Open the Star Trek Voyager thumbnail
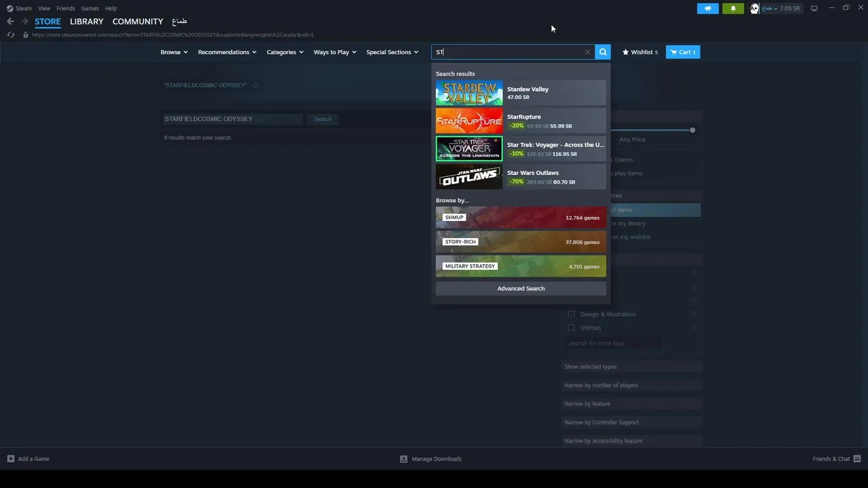Viewport: 868px width, 488px height. (x=469, y=148)
